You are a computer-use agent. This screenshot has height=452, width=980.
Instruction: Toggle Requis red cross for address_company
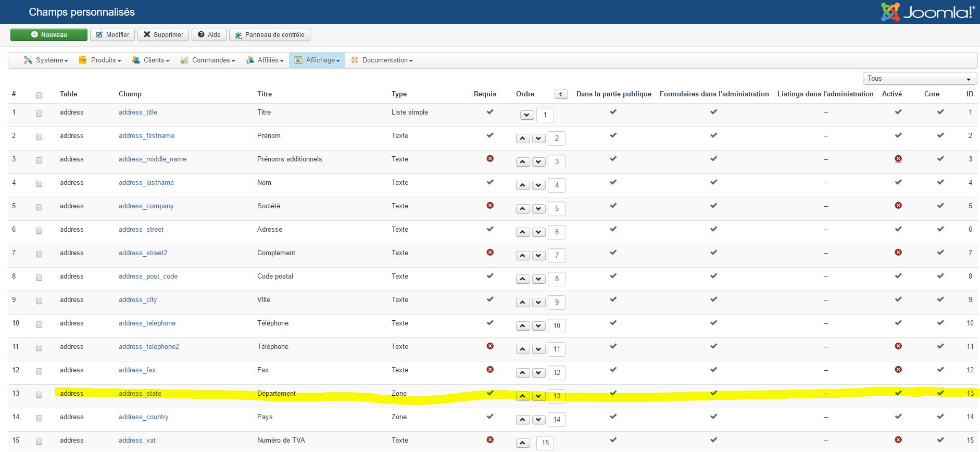490,206
